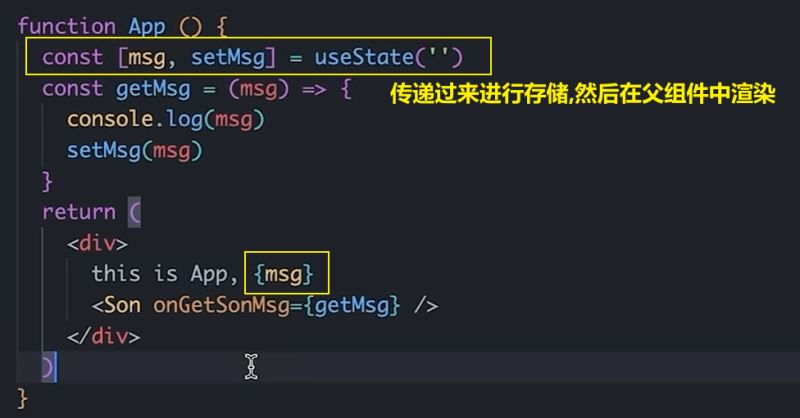Click {getMsg} prop value on Son
This screenshot has height=418, width=800.
tap(352, 306)
